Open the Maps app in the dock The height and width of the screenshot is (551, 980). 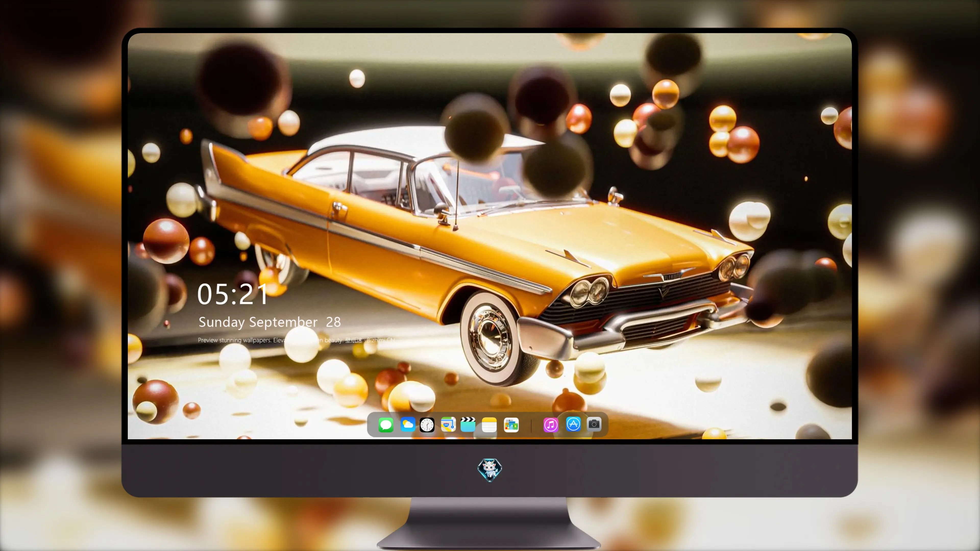pos(448,424)
